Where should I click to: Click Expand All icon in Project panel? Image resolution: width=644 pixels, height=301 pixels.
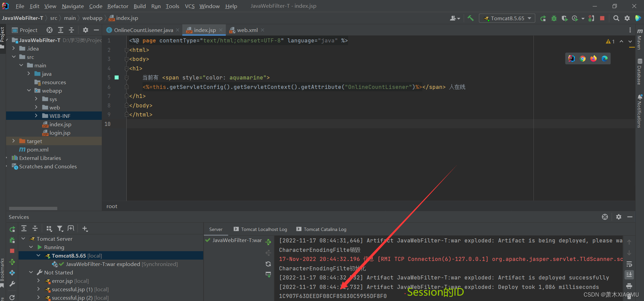point(61,30)
